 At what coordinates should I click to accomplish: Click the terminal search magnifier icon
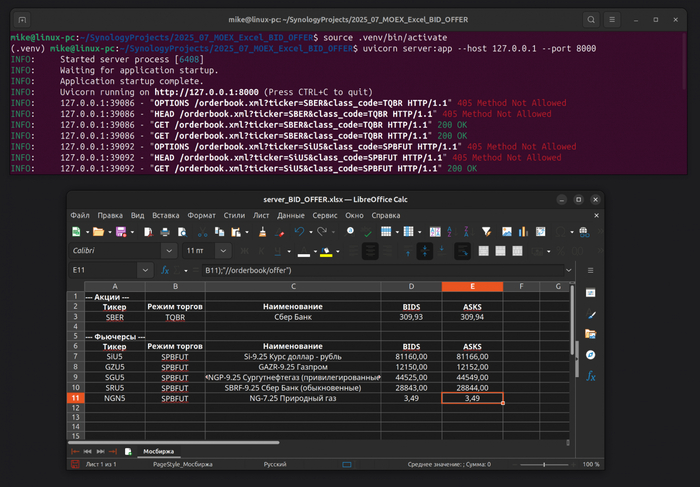pyautogui.click(x=592, y=18)
